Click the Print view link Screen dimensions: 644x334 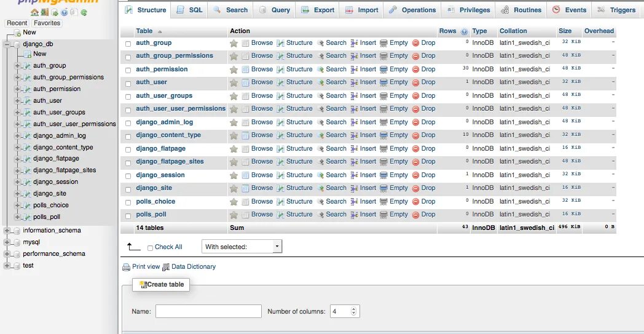coord(146,267)
